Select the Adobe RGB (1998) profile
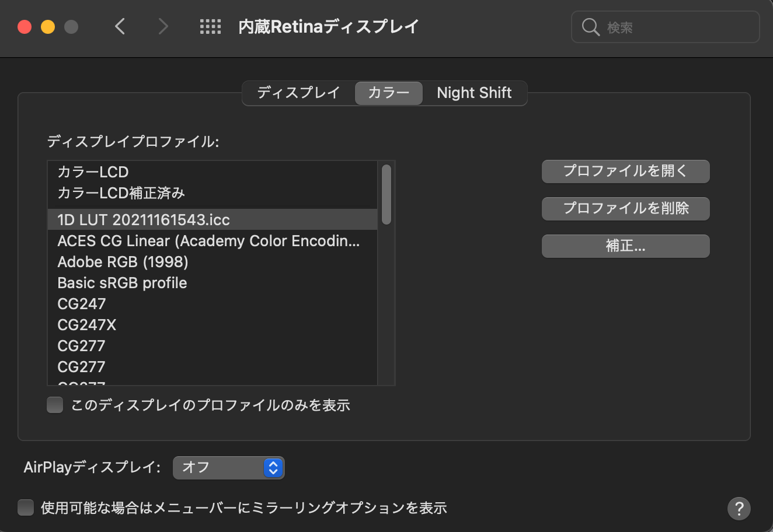Image resolution: width=773 pixels, height=532 pixels. (123, 262)
